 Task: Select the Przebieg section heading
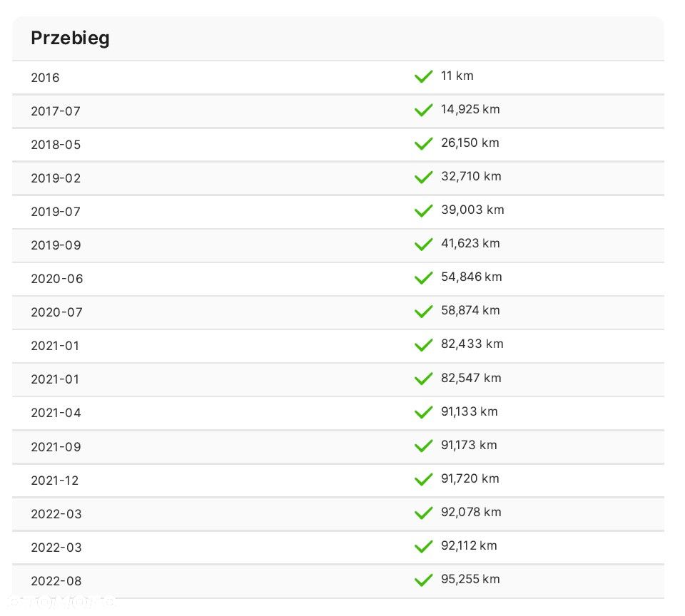pyautogui.click(x=71, y=38)
